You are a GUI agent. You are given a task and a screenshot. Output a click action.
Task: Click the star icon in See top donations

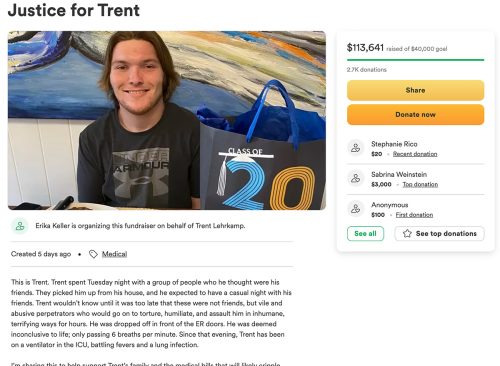(407, 233)
